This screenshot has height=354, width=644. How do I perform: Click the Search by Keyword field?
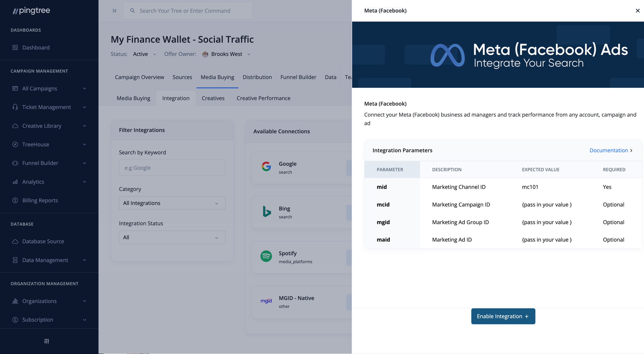[172, 168]
